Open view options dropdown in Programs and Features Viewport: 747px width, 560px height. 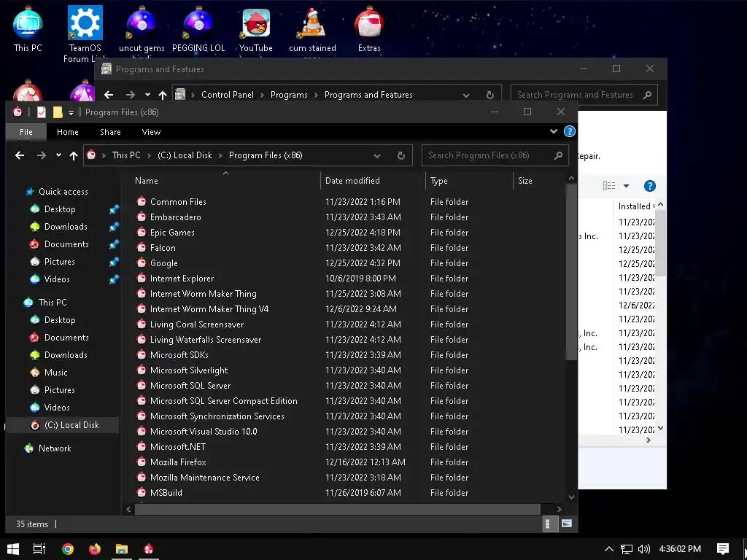[626, 186]
